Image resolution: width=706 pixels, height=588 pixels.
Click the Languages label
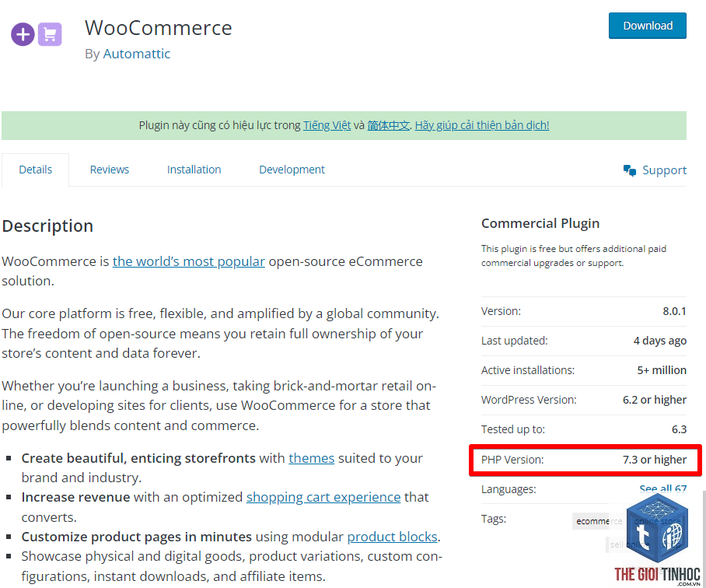(509, 489)
